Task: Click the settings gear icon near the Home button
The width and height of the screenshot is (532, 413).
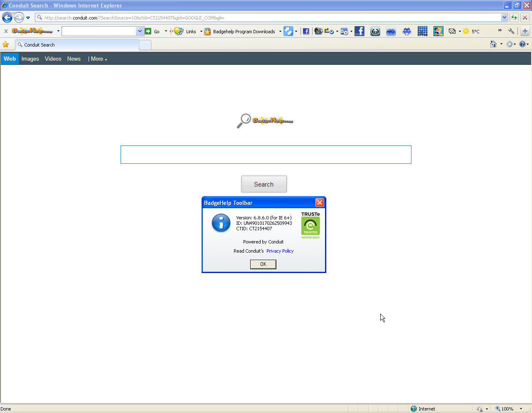Action: click(510, 44)
